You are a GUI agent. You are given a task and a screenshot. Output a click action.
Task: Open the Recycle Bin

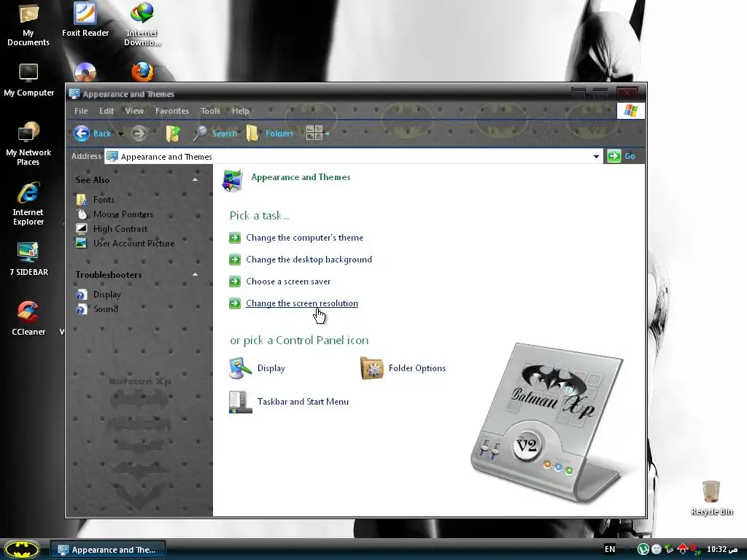point(711,498)
